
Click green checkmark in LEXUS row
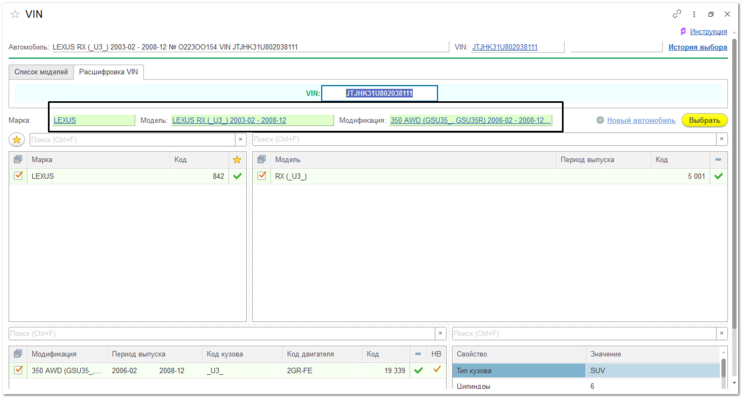pyautogui.click(x=237, y=176)
